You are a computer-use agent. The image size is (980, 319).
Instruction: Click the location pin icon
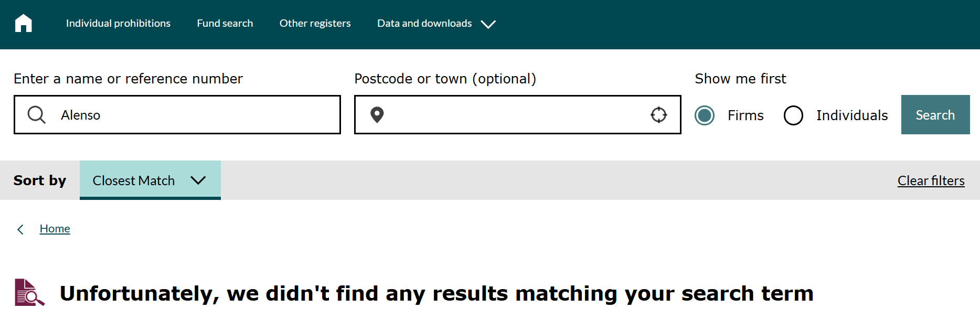(377, 114)
